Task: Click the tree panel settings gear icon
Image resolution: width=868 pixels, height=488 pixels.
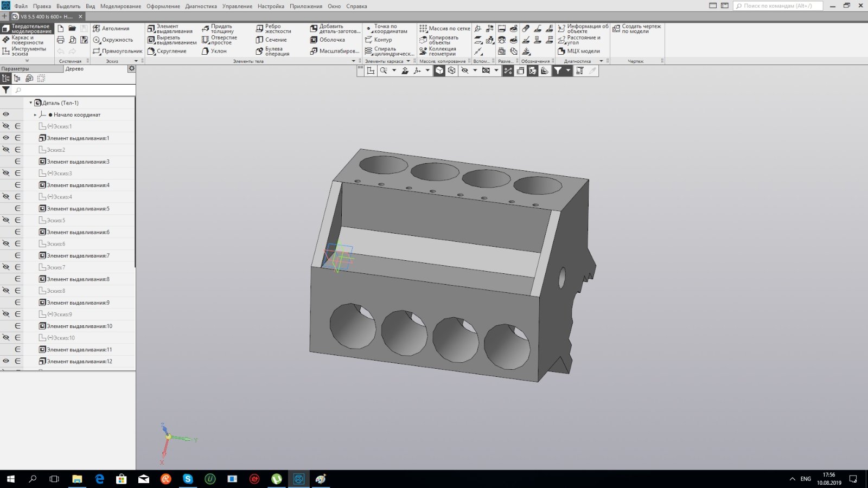Action: point(131,69)
